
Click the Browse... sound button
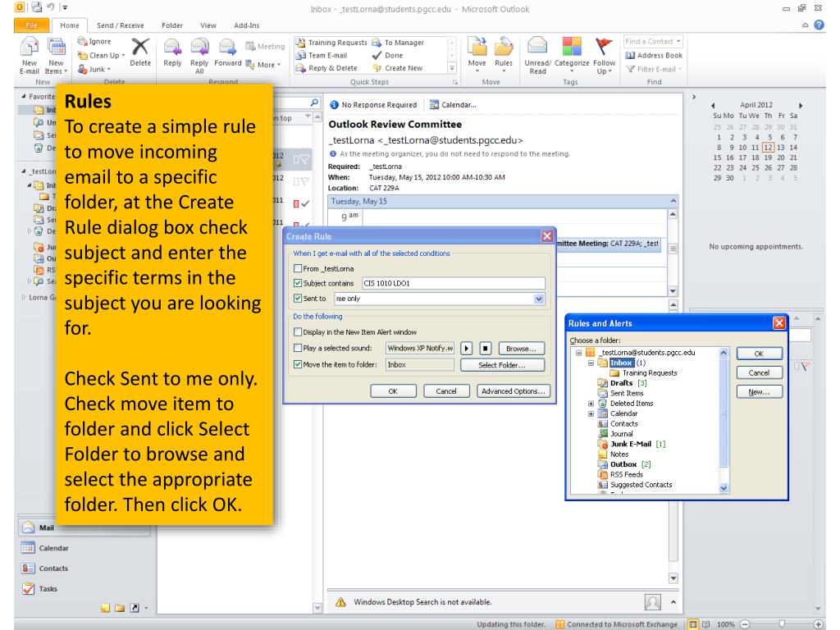coord(521,348)
